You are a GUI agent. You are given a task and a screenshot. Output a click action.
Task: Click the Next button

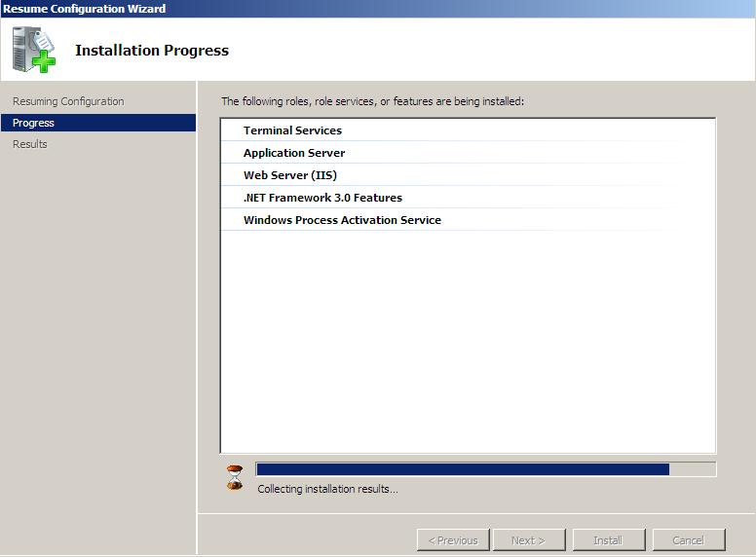(529, 540)
